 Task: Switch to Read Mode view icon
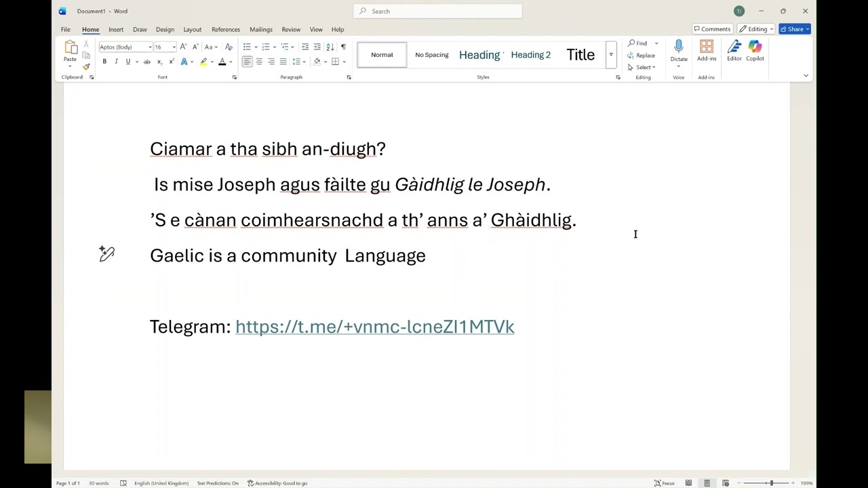click(688, 483)
